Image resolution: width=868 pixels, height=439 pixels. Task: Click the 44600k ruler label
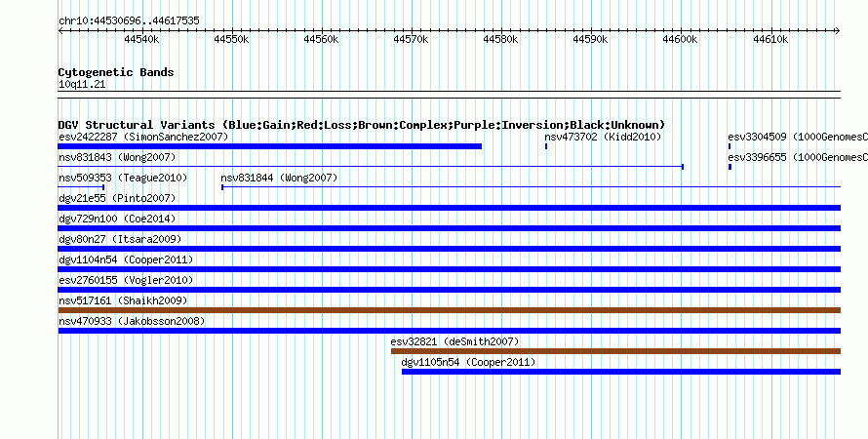click(680, 39)
